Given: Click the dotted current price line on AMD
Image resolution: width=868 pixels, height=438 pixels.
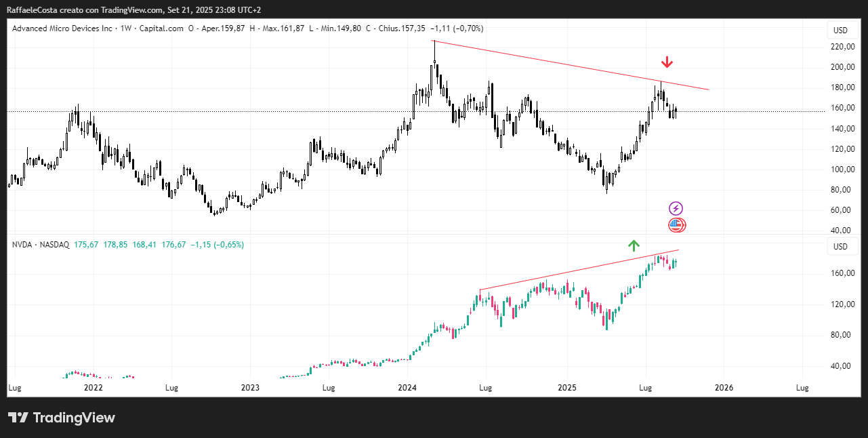Looking at the screenshot, I should point(271,112).
